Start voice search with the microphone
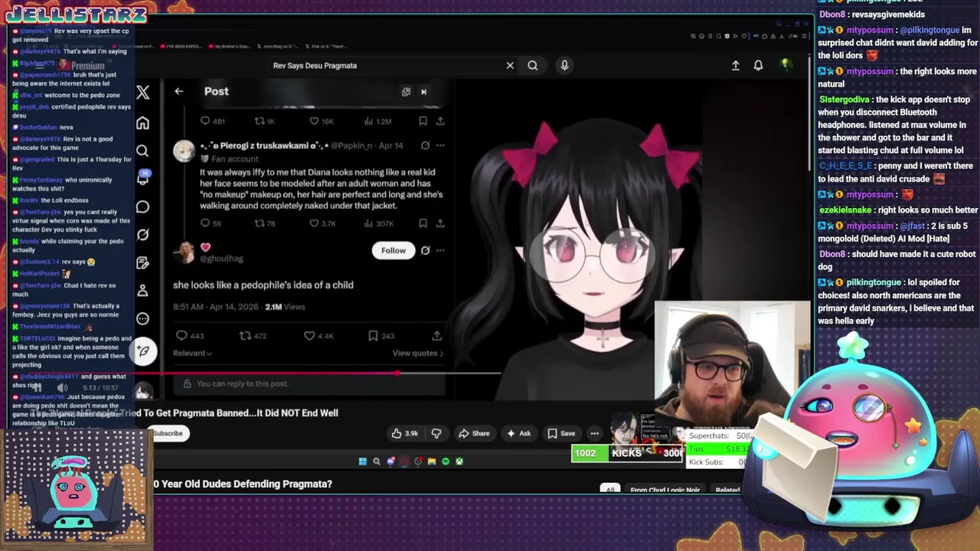The height and width of the screenshot is (551, 980). 564,65
